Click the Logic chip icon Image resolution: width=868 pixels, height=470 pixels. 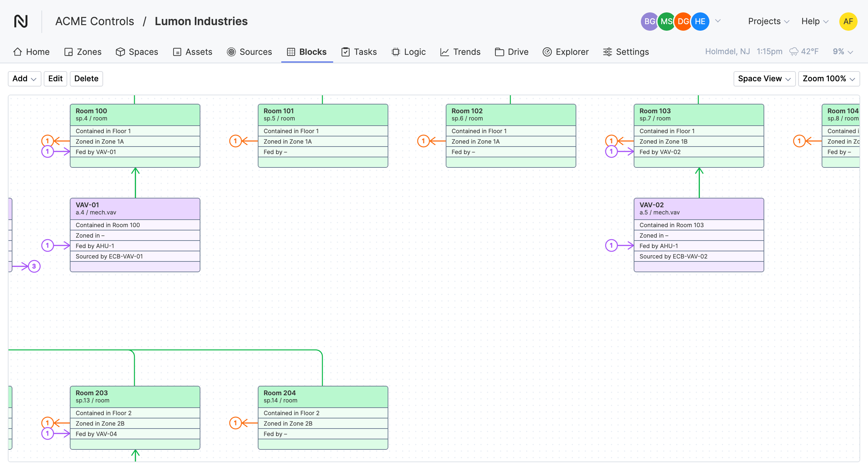click(x=395, y=52)
